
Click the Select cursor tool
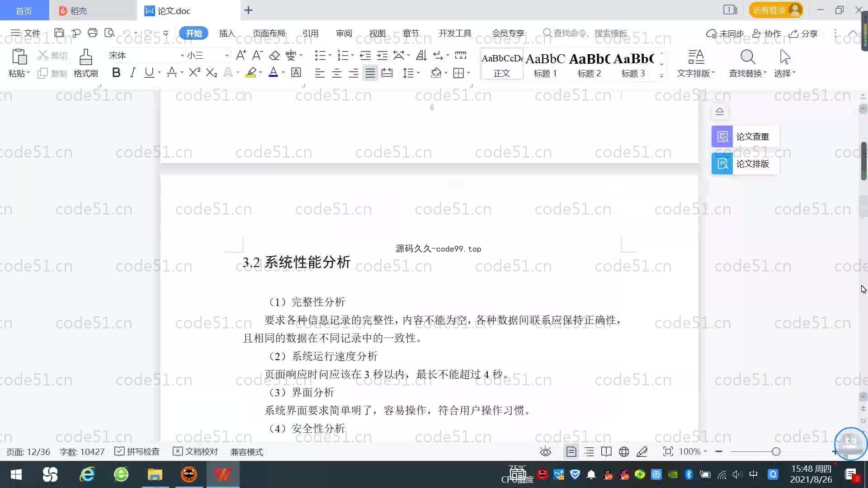tap(785, 63)
